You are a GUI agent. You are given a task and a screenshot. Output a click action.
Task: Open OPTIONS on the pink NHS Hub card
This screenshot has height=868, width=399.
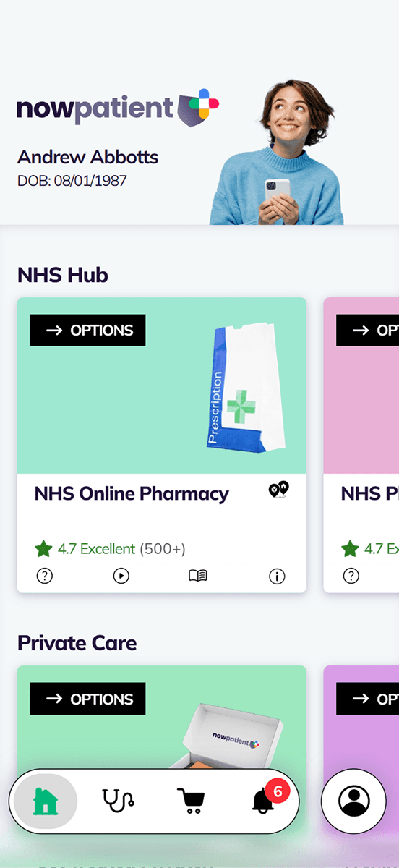[x=367, y=330]
